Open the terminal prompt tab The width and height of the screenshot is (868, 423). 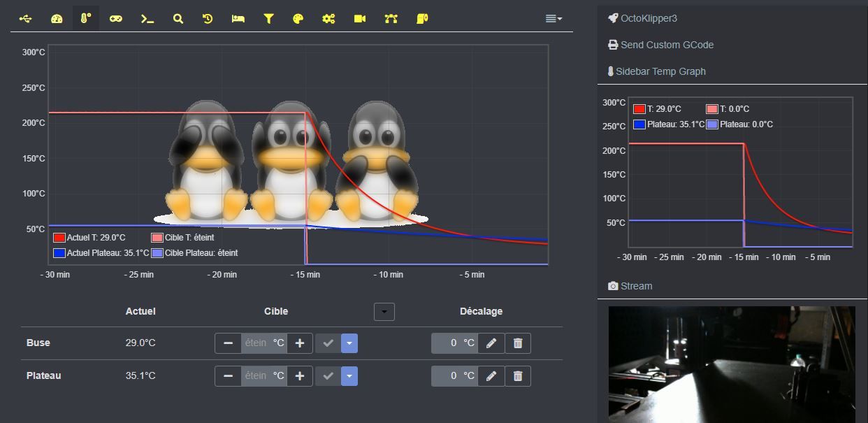pos(147,19)
